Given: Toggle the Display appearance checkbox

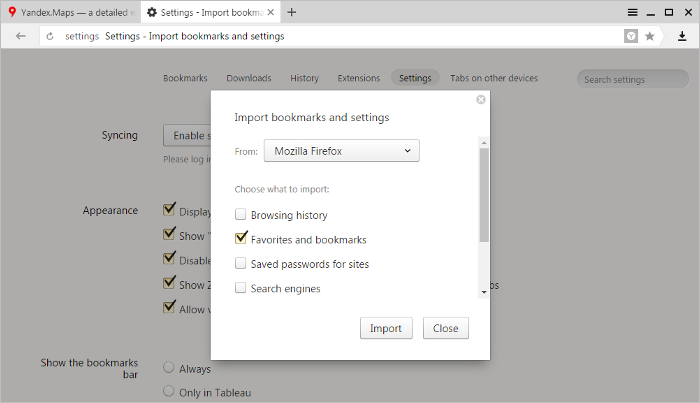Looking at the screenshot, I should point(169,209).
